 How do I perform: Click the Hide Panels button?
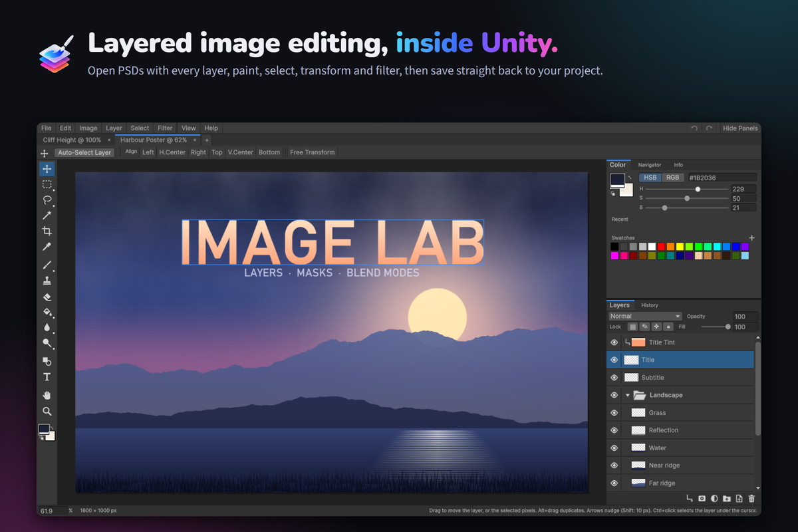pos(740,128)
